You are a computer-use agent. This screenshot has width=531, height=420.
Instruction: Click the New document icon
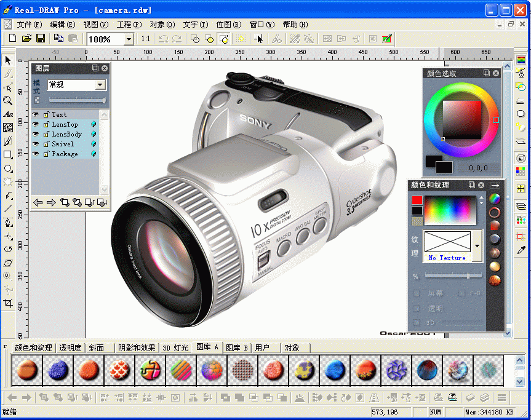(x=12, y=38)
